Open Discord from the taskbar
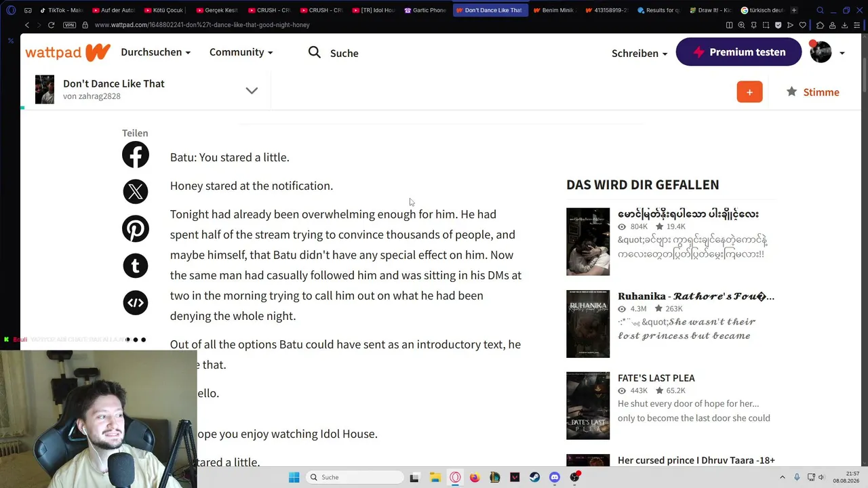 [x=555, y=477]
